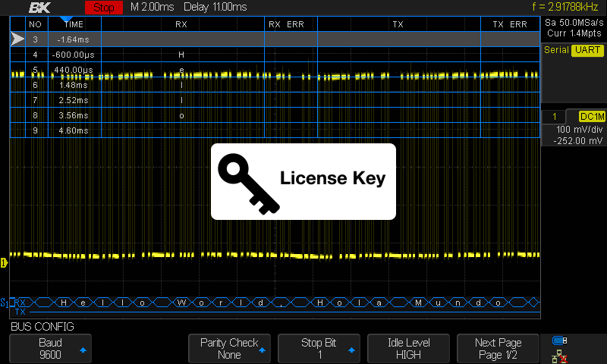This screenshot has width=607, height=364.
Task: Click the channel 1 ground level marker
Action: point(4,262)
